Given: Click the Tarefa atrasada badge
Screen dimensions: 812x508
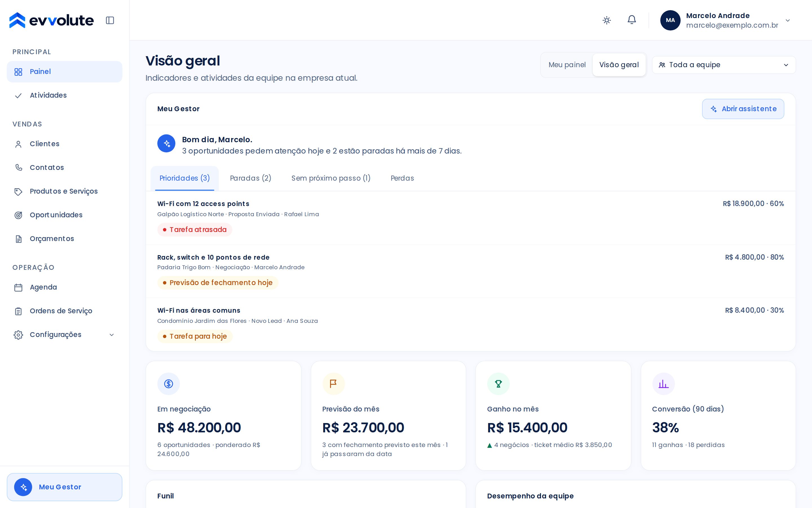Looking at the screenshot, I should [x=195, y=230].
